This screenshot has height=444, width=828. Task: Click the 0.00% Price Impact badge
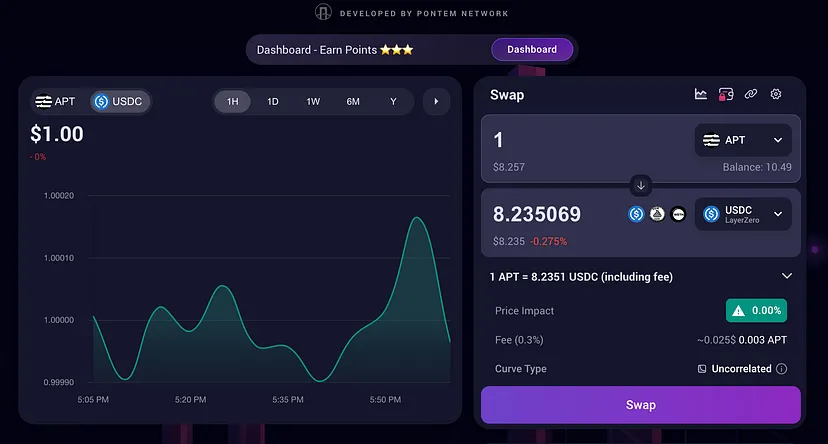(756, 310)
